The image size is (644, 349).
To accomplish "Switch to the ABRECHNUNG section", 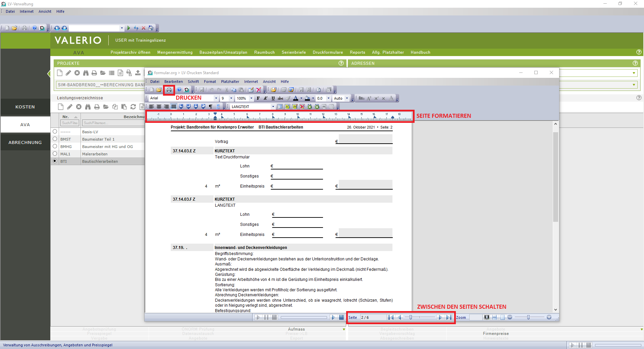I will tap(25, 142).
